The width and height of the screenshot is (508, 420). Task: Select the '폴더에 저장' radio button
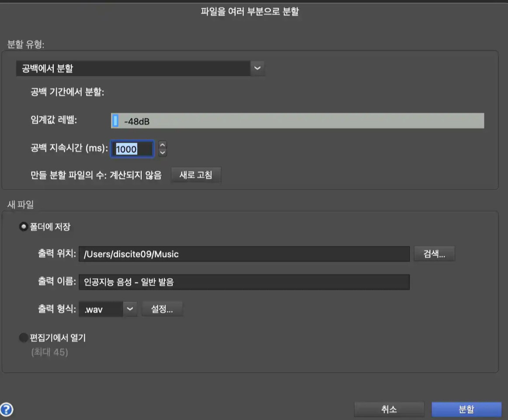point(23,227)
